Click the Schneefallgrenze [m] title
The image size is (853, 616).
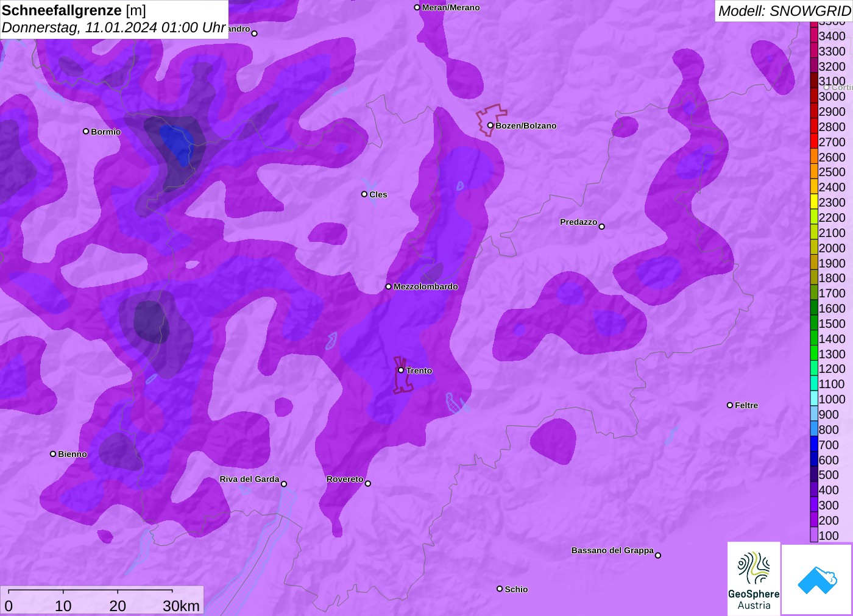[74, 10]
